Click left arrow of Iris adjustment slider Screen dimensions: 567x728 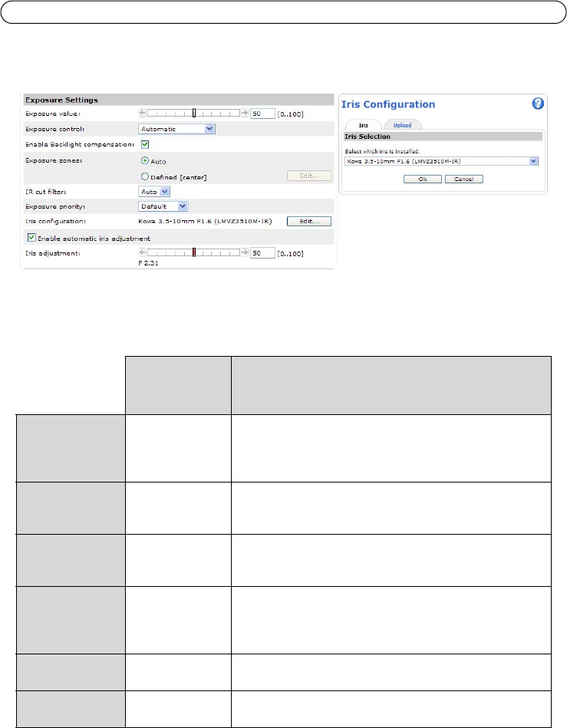coord(142,252)
